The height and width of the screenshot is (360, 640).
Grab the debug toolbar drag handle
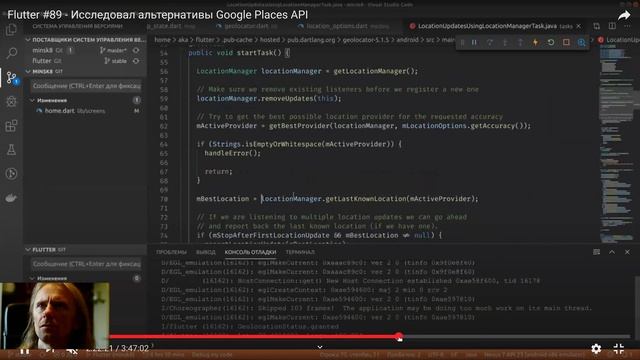pos(462,42)
